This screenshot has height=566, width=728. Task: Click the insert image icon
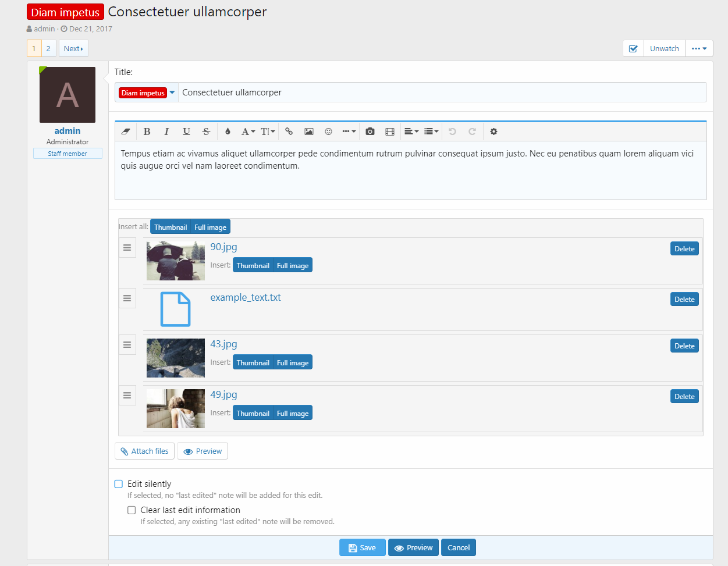pyautogui.click(x=309, y=131)
